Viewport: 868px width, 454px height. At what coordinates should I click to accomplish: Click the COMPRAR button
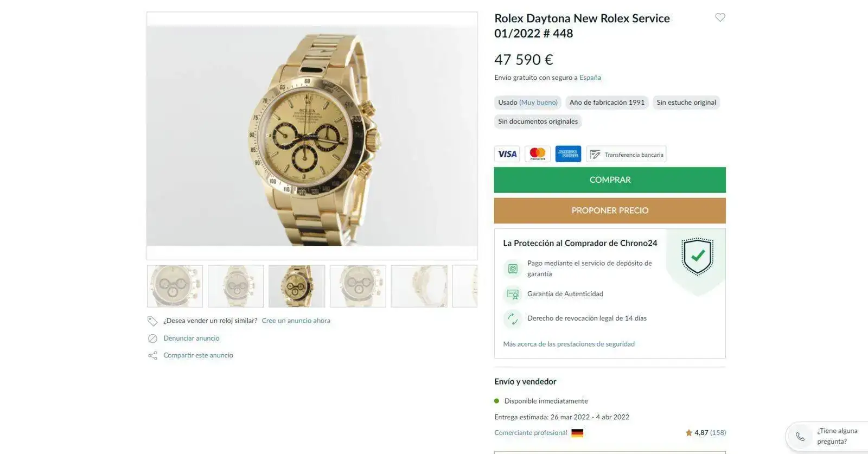point(610,180)
